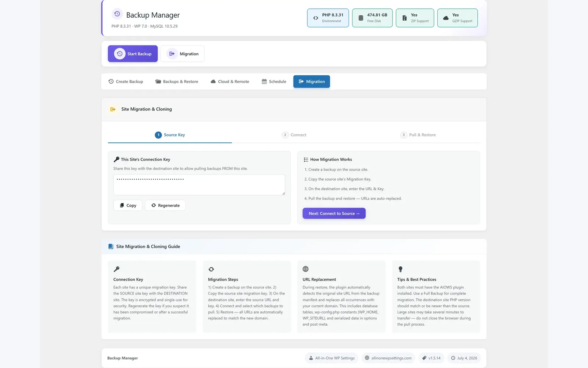588x368 pixels.
Task: Click Next: Connect to Source
Action: pyautogui.click(x=334, y=213)
